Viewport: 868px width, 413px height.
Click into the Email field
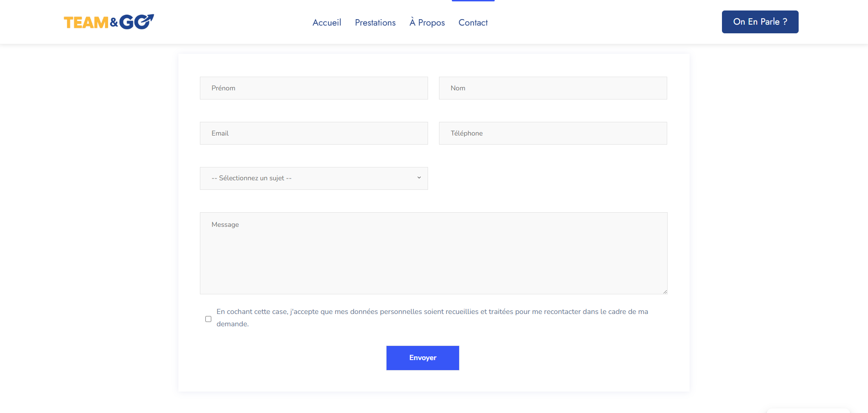(314, 133)
